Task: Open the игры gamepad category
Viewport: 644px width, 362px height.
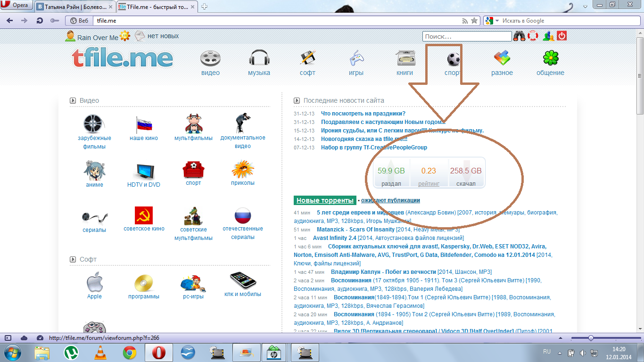Action: coord(356,58)
